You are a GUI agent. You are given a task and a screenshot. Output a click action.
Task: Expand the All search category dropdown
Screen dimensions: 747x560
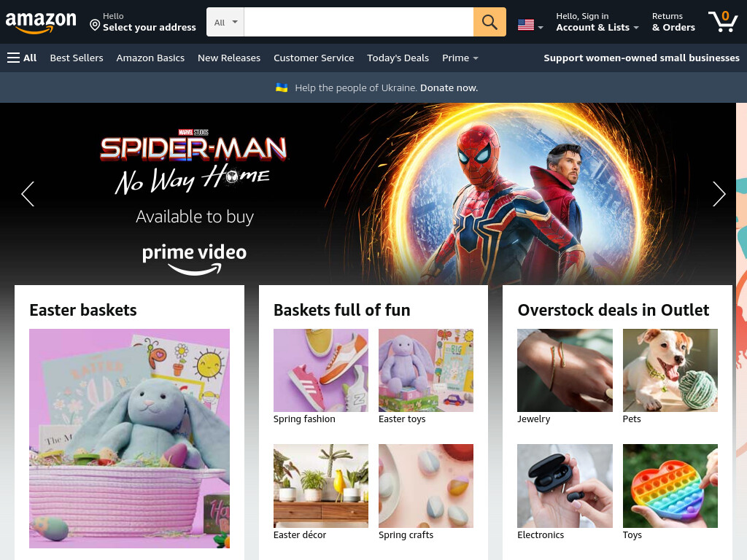(x=225, y=22)
